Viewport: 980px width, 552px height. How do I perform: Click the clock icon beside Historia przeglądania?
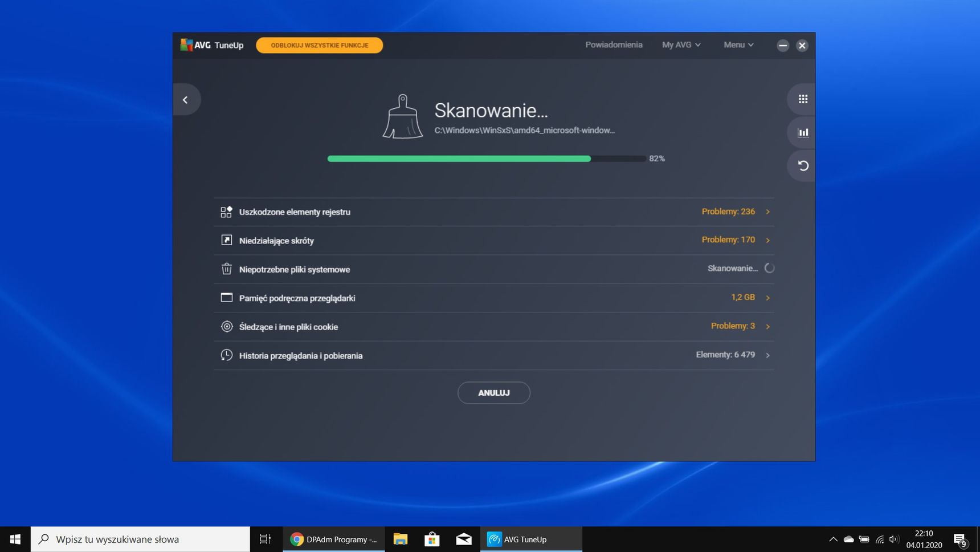coord(226,355)
